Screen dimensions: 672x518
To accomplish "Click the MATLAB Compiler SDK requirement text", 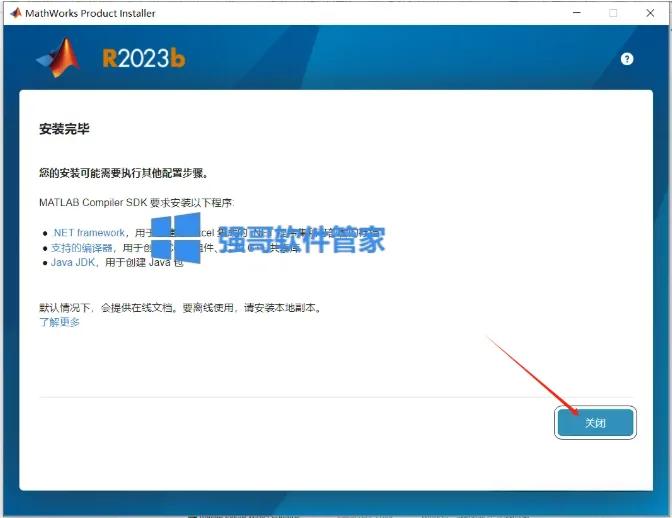I will click(137, 202).
